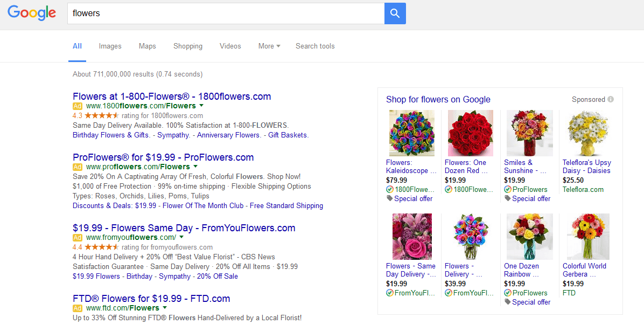
Task: Click the Sympathy sitelink under 1-800-Flowers
Action: [x=174, y=135]
